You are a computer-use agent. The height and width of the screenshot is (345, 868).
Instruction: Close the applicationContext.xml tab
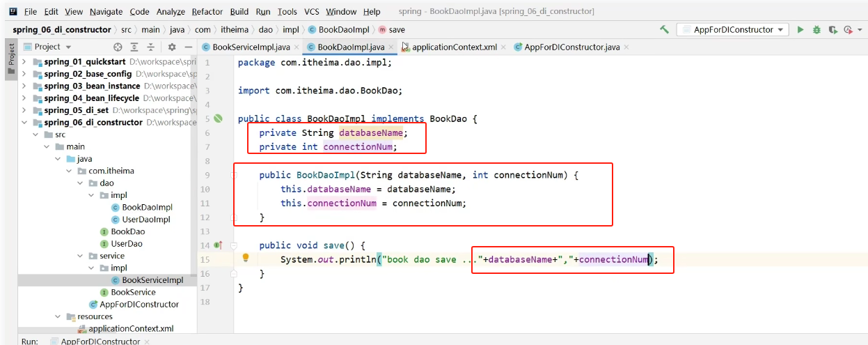coord(503,47)
